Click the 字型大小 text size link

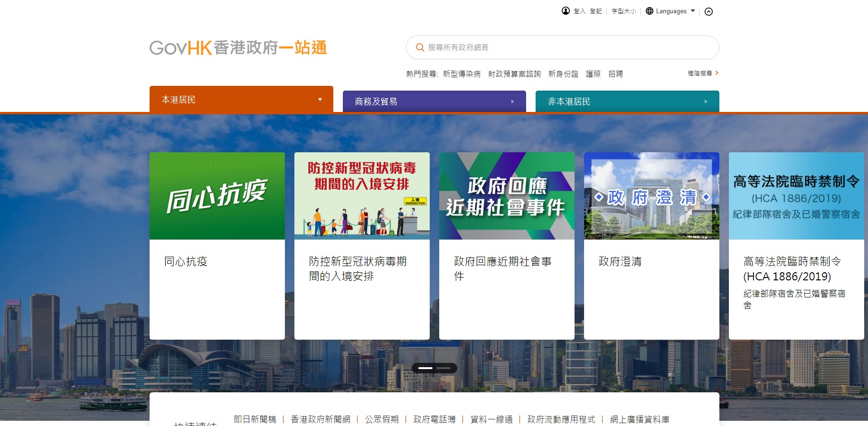tap(623, 11)
